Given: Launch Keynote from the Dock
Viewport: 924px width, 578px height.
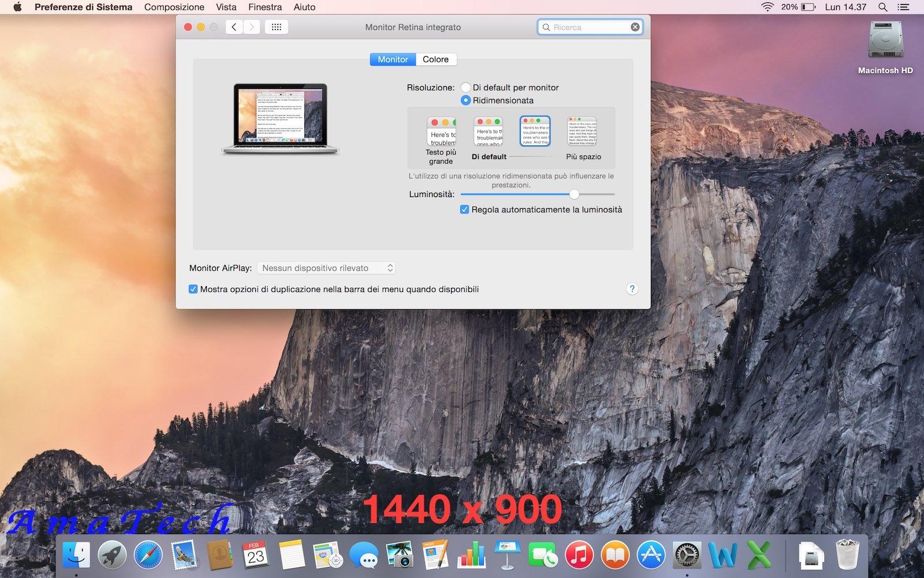Looking at the screenshot, I should (x=507, y=554).
